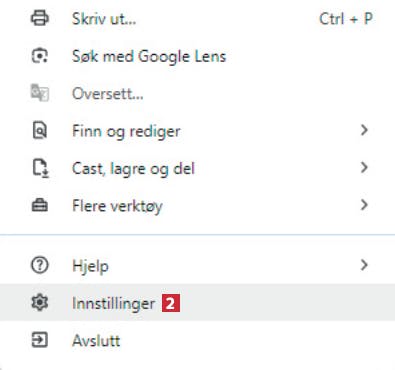This screenshot has width=395, height=370.
Task: Expand the Finn og rediger submenu arrow
Action: pos(364,130)
